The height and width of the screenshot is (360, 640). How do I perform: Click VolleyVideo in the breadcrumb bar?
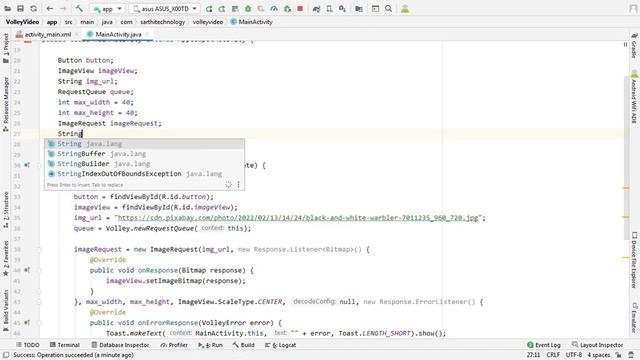(x=22, y=22)
